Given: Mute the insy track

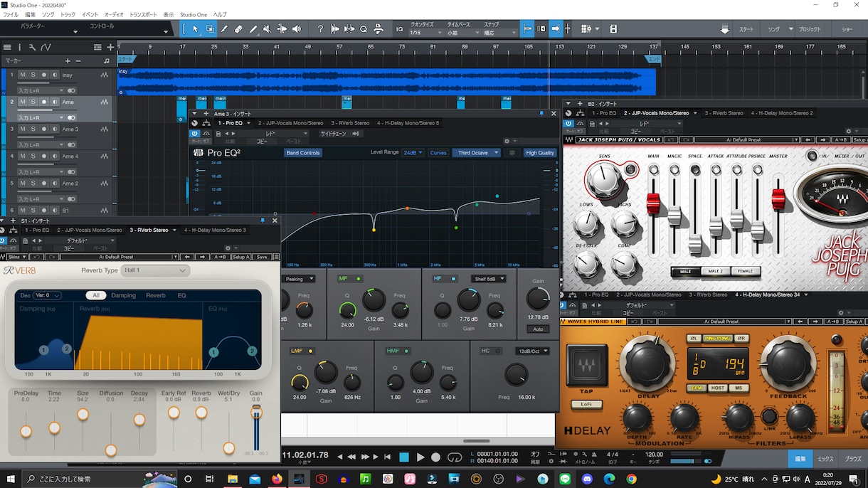Looking at the screenshot, I should [x=22, y=75].
